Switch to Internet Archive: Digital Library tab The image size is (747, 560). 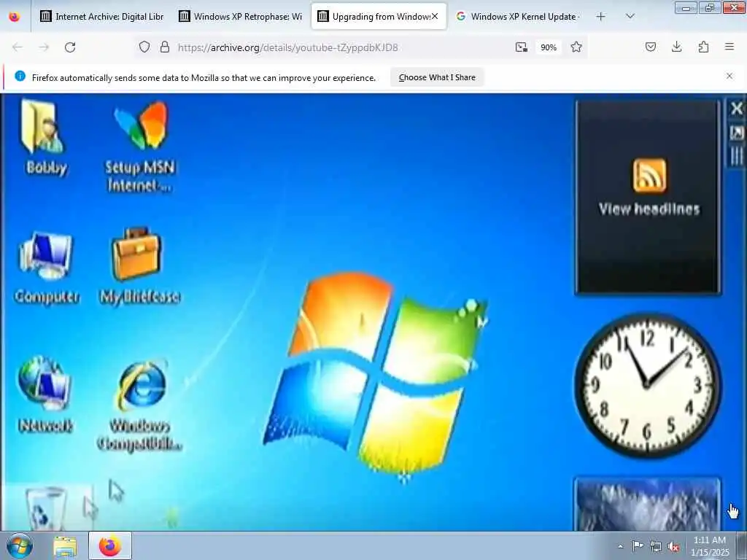pos(102,16)
